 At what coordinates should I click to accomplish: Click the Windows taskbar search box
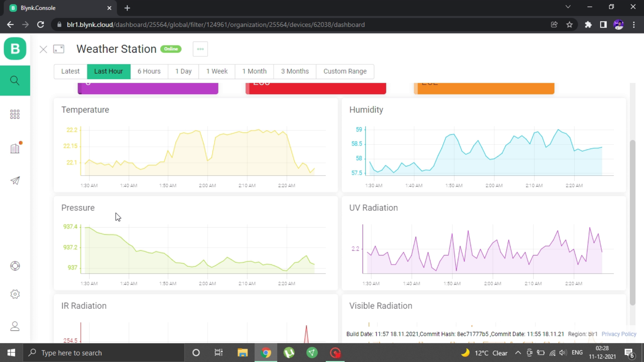coord(103,353)
